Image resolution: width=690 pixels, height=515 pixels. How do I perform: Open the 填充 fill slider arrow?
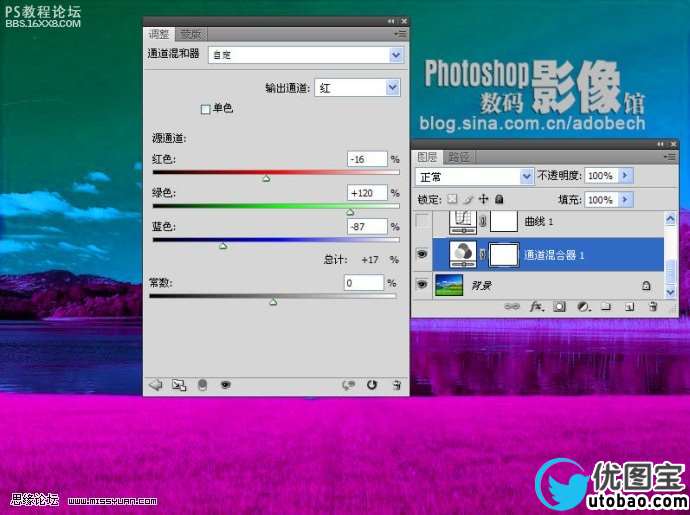(x=627, y=199)
